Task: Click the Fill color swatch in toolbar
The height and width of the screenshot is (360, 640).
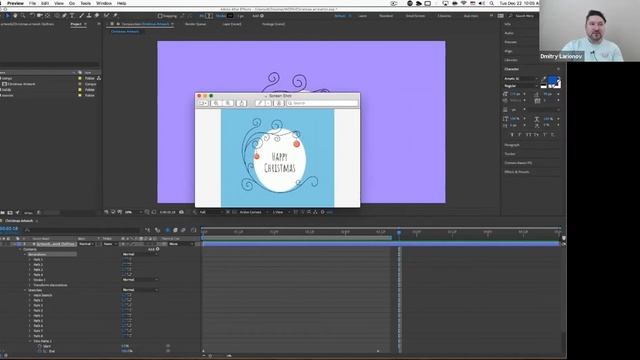Action: [209, 16]
